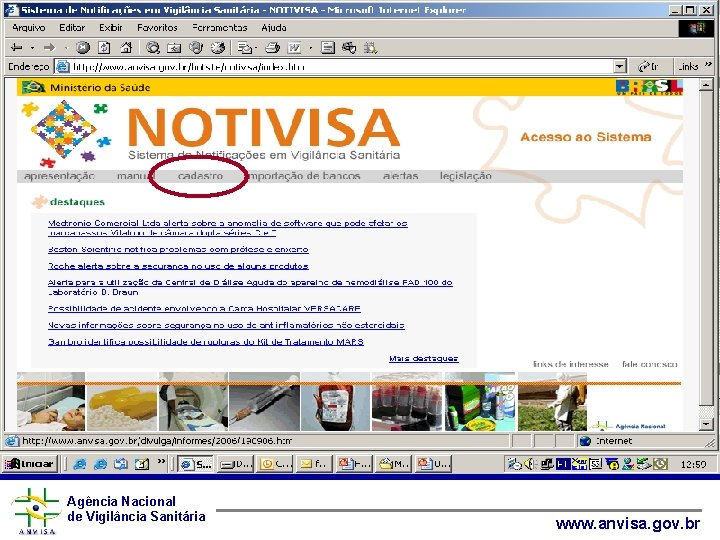Image resolution: width=720 pixels, height=540 pixels.
Task: Expand the quick launch overflow chevron
Action: click(161, 461)
